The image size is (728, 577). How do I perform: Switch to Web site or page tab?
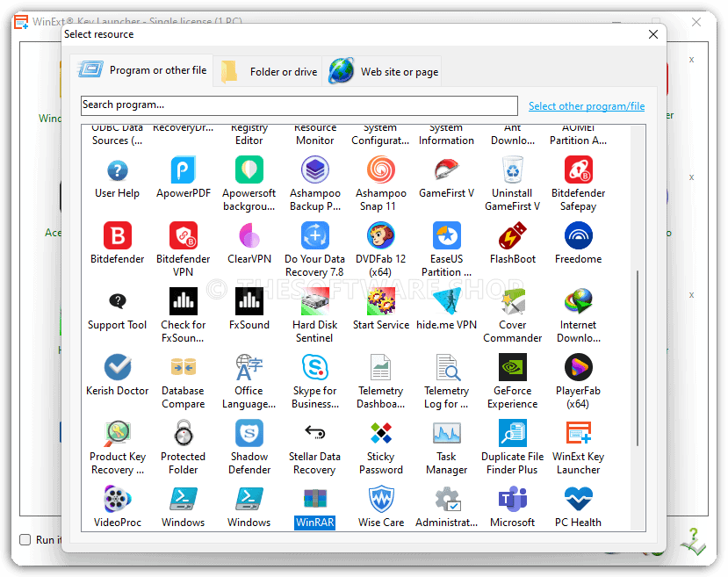click(x=382, y=71)
